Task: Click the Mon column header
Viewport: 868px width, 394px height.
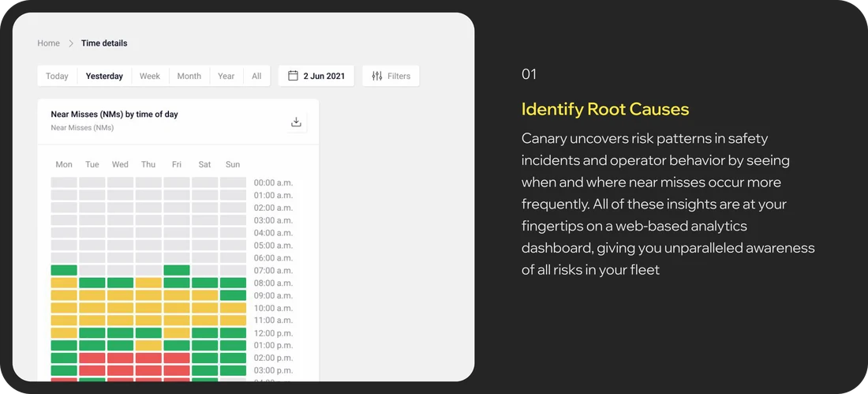Action: [64, 164]
